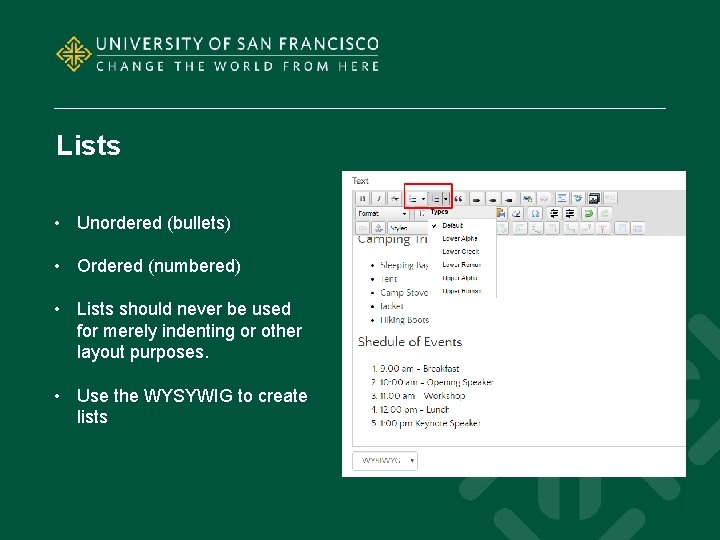This screenshot has height=540, width=720.
Task: Click 'Ordered (numbered)' slide bullet
Action: (159, 266)
